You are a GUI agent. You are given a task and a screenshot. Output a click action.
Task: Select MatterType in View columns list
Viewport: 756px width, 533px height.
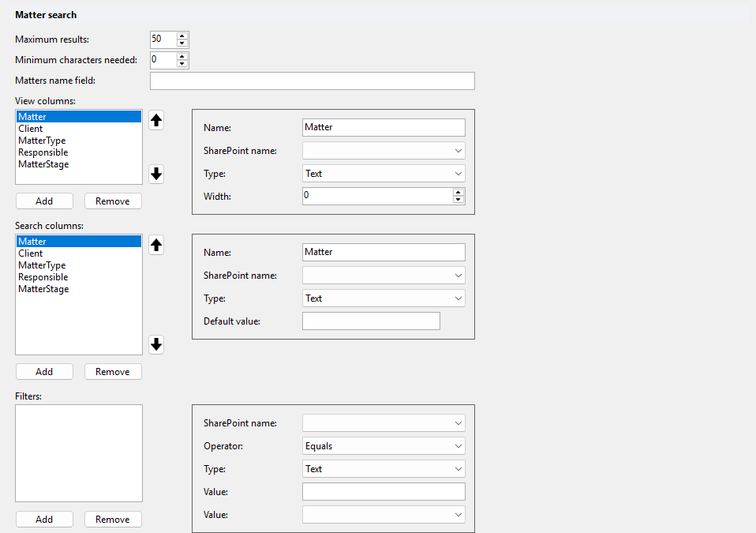coord(79,141)
